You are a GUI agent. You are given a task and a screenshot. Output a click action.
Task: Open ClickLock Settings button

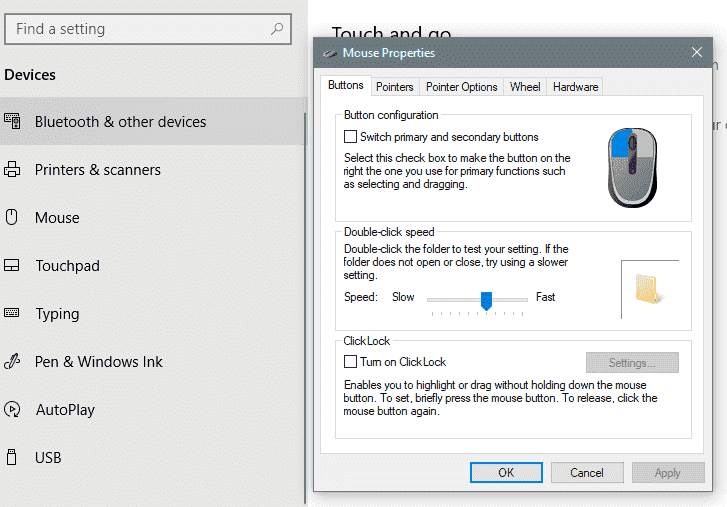coord(632,362)
